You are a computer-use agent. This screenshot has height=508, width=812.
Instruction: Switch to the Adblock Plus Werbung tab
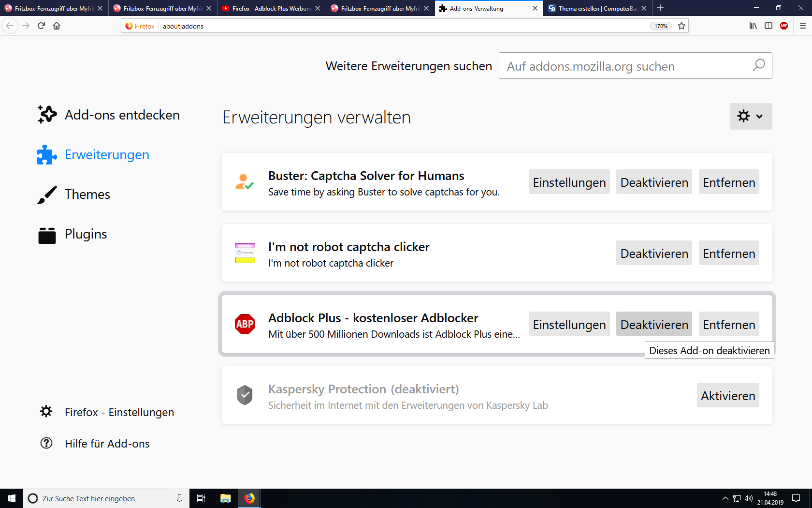(x=271, y=8)
